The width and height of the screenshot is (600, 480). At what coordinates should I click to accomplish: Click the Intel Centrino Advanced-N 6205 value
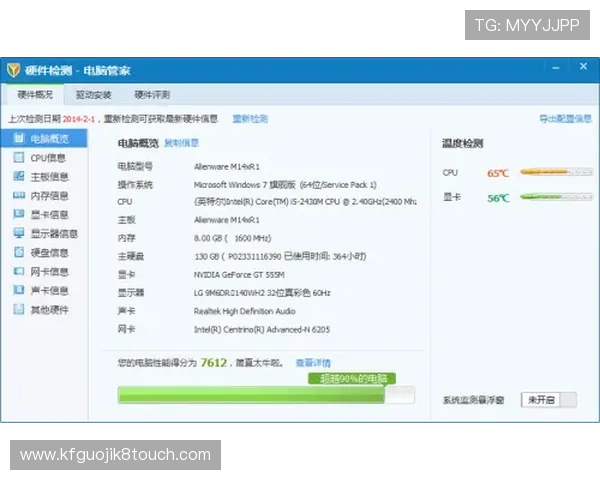tap(262, 329)
